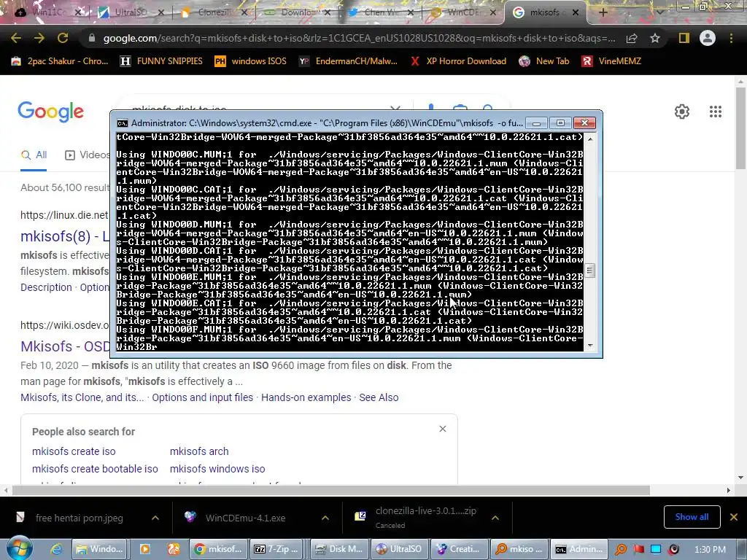Viewport: 747px width, 560px height.
Task: Open Google quick settings gear
Action: (682, 112)
